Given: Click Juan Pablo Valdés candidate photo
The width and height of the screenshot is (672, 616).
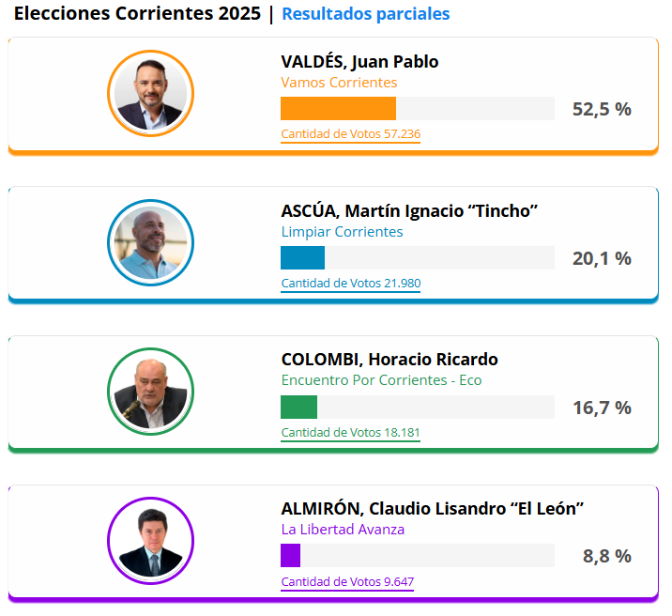Looking at the screenshot, I should click(150, 94).
